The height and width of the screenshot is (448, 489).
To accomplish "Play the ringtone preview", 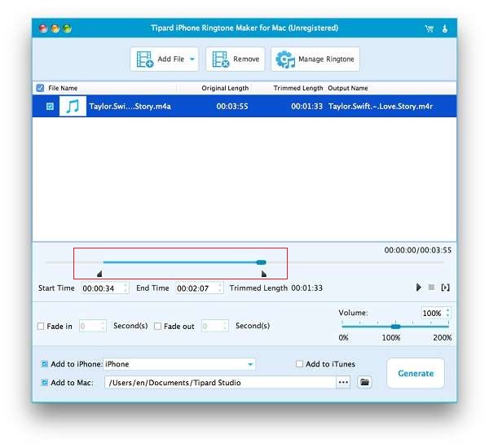I will (419, 288).
